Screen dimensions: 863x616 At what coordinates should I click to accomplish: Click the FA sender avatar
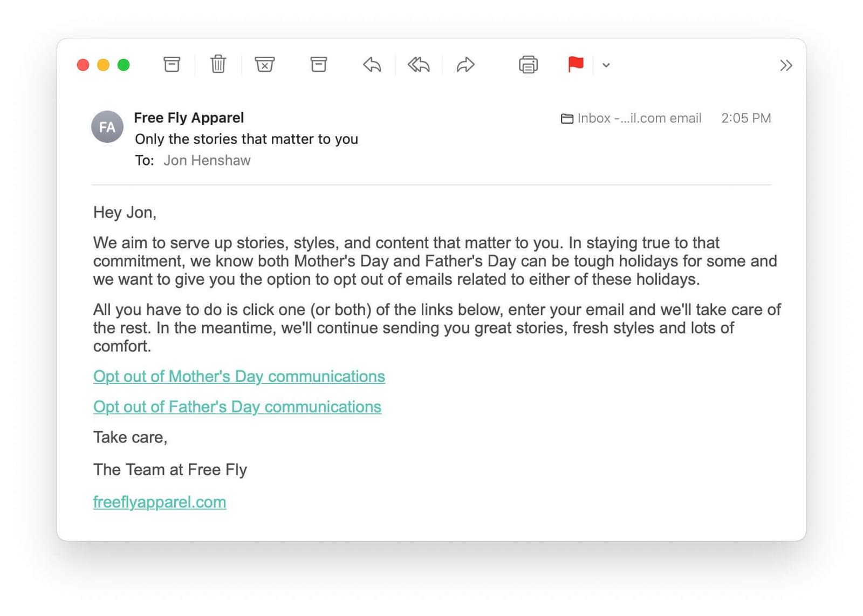pos(107,127)
